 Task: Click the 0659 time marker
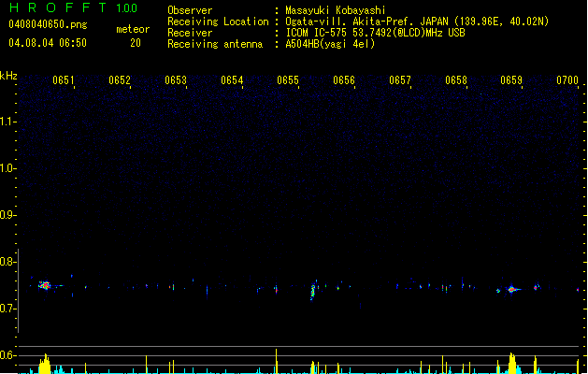point(511,80)
